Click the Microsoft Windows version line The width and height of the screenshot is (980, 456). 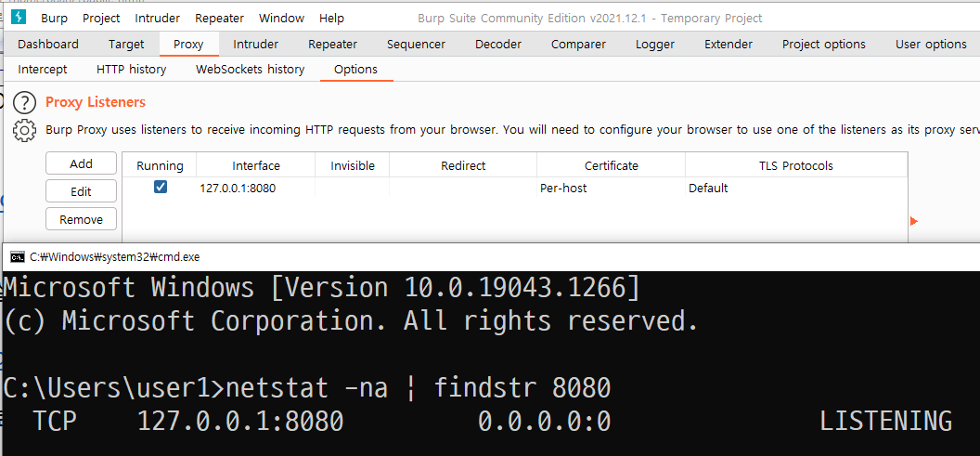323,288
